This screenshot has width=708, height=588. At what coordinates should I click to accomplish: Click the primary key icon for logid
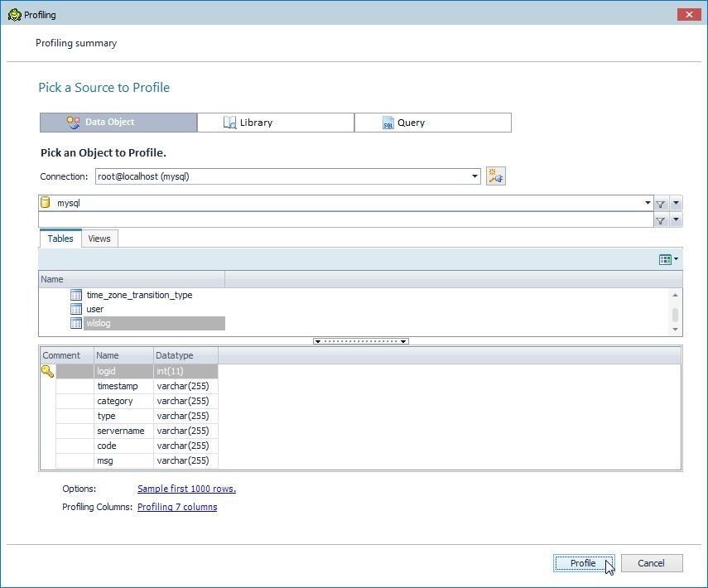[x=47, y=371]
